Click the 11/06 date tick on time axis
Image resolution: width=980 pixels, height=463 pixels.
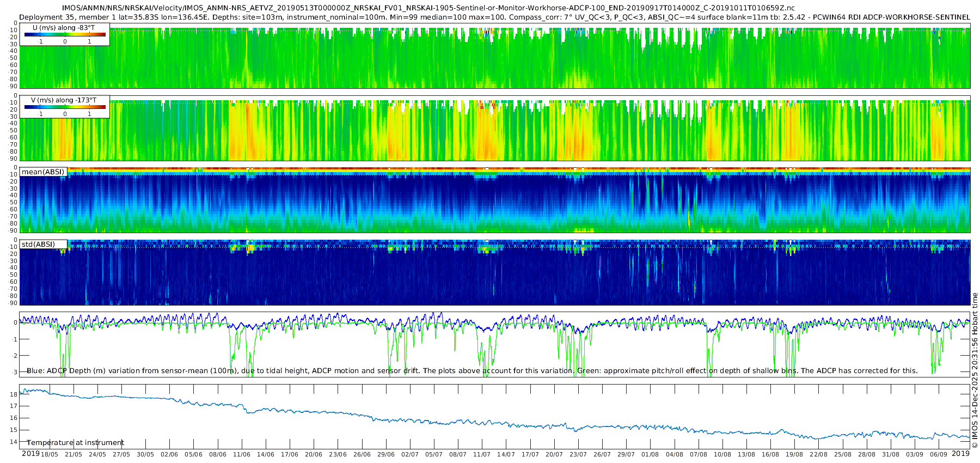[242, 454]
